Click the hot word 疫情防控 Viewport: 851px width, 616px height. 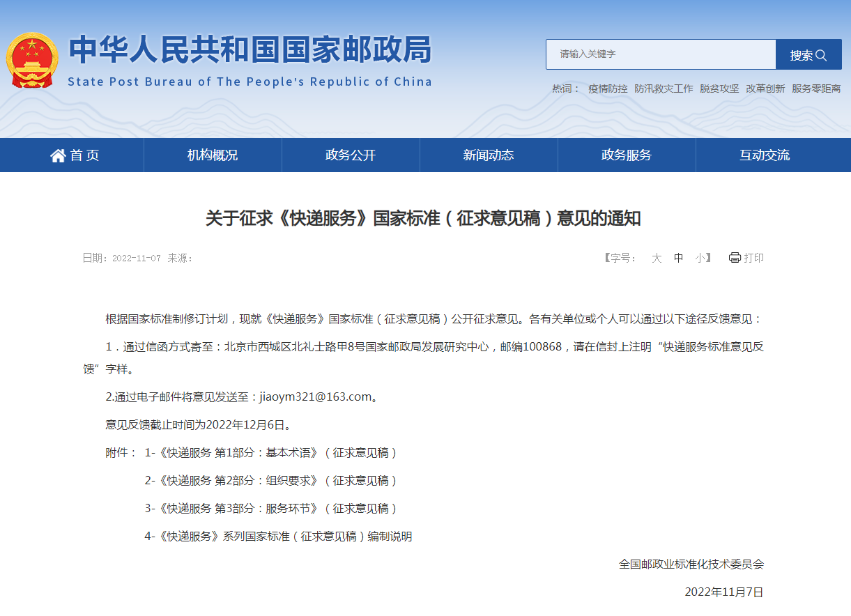point(608,88)
